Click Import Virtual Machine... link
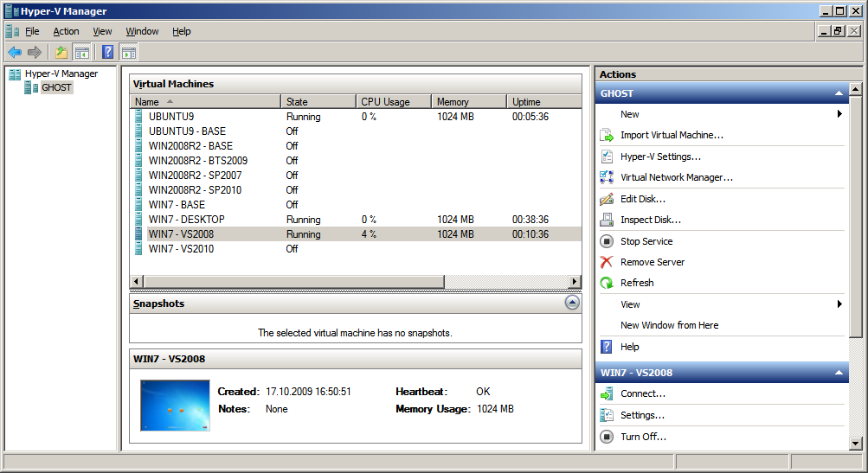868x473 pixels. (672, 135)
